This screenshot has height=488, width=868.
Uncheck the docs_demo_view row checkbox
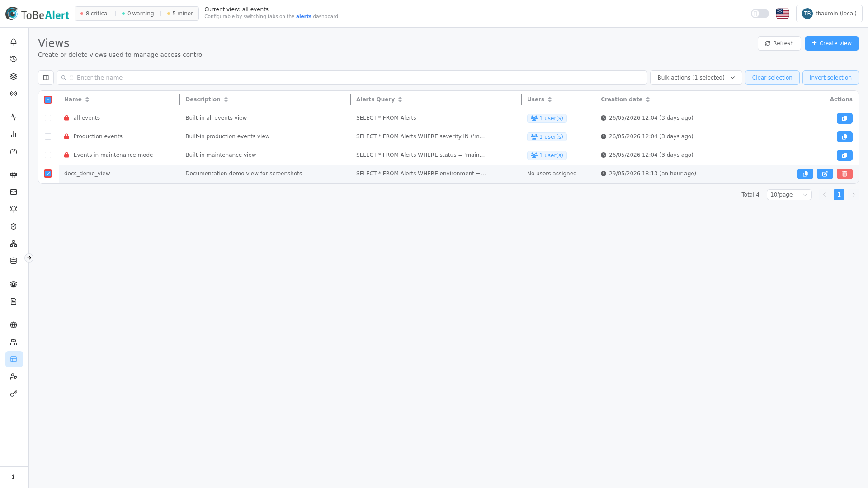[x=48, y=174]
